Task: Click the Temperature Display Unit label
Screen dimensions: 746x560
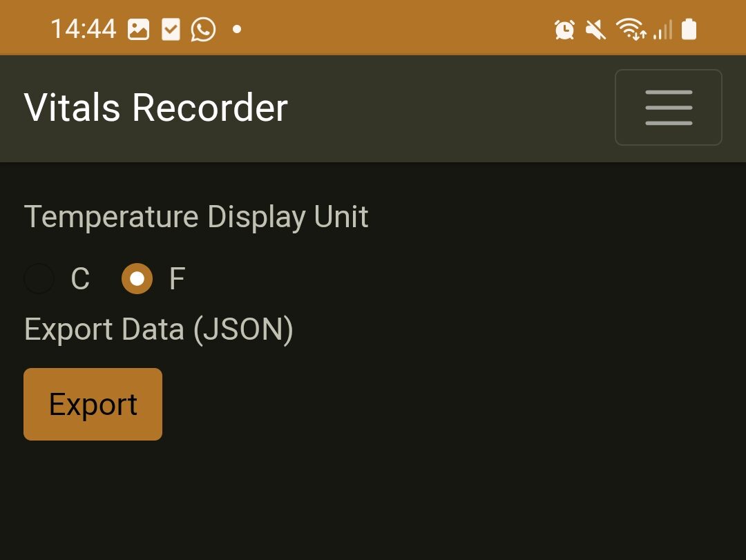Action: (196, 217)
